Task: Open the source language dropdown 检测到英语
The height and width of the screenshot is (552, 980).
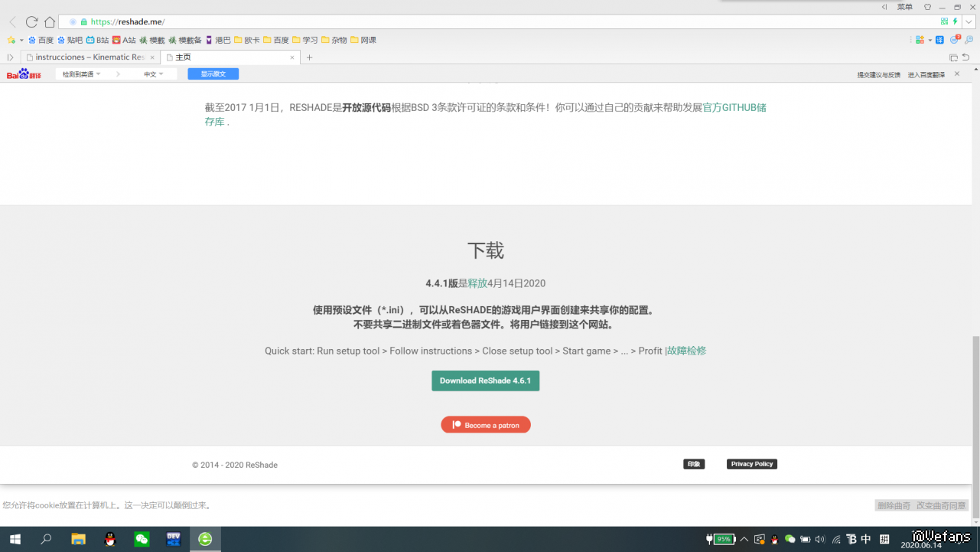Action: [x=81, y=74]
